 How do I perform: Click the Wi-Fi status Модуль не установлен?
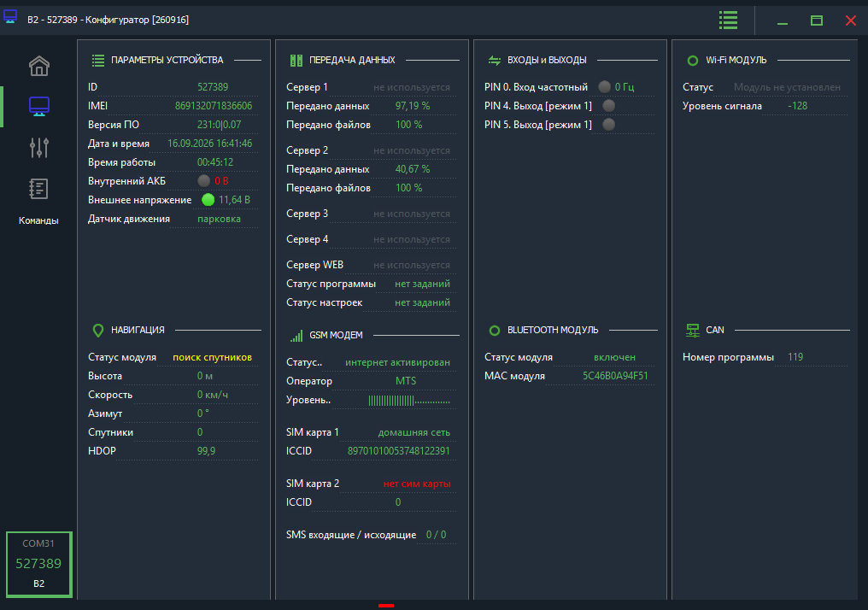point(787,87)
